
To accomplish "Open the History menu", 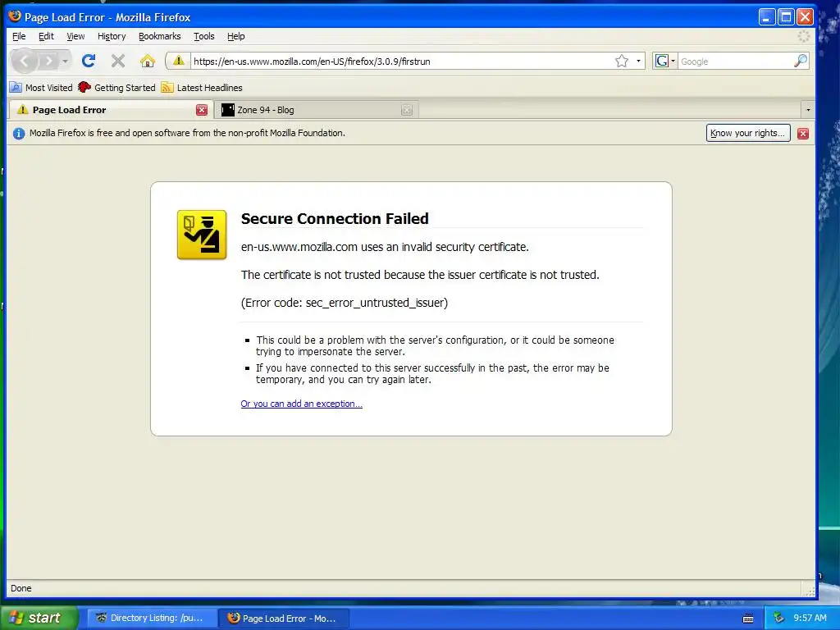I will coord(112,36).
